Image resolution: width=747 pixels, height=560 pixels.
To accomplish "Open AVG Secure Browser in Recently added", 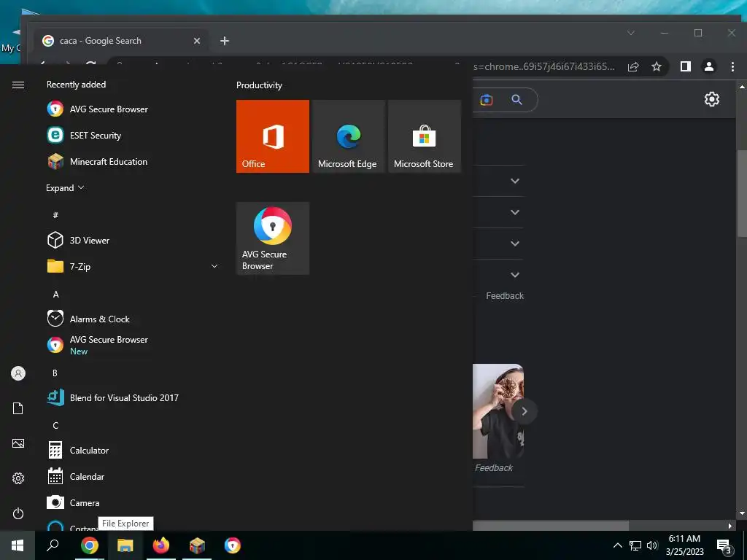I will click(132, 109).
